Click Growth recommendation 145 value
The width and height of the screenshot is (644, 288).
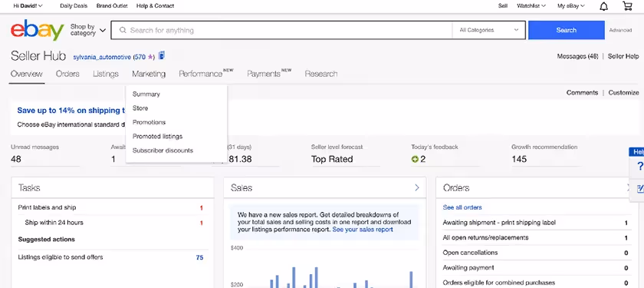pos(519,159)
